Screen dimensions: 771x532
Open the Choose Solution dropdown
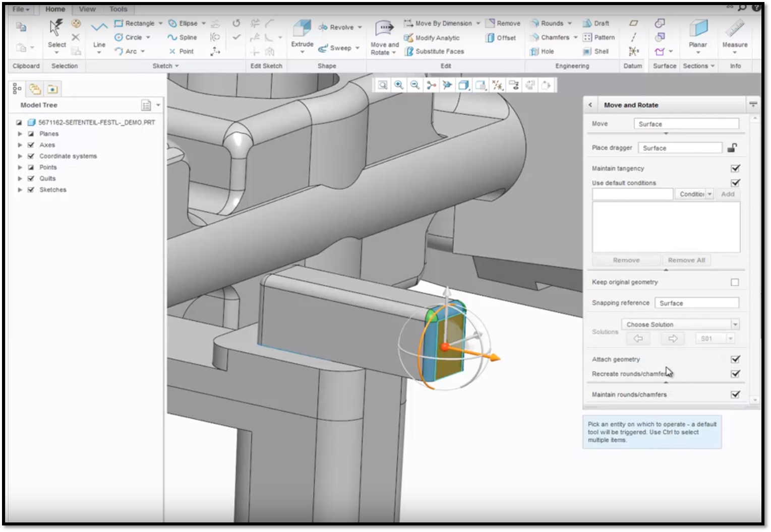pos(680,324)
